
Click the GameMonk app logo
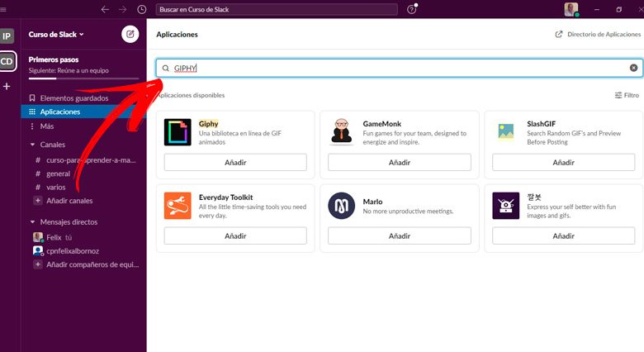click(x=341, y=131)
